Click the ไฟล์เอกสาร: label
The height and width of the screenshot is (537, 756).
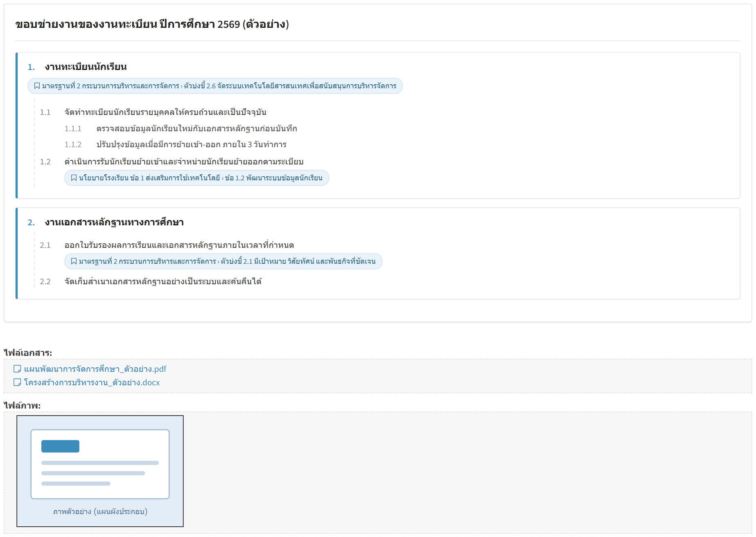click(x=28, y=353)
